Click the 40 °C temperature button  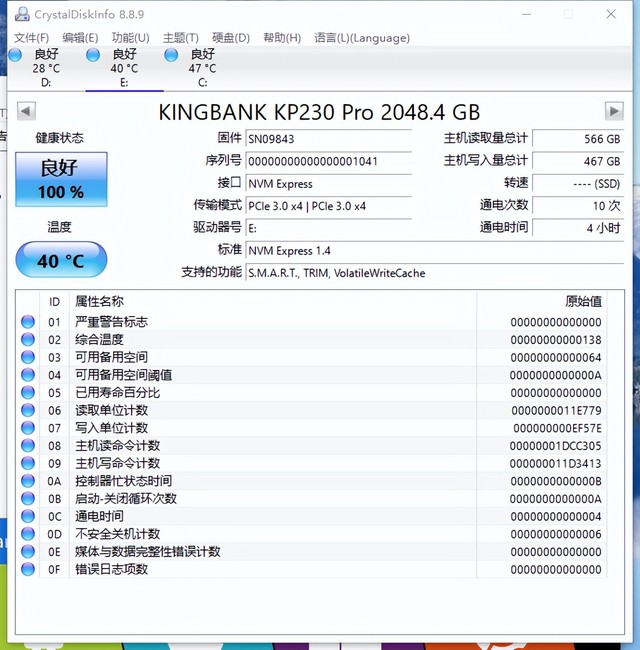pyautogui.click(x=61, y=260)
